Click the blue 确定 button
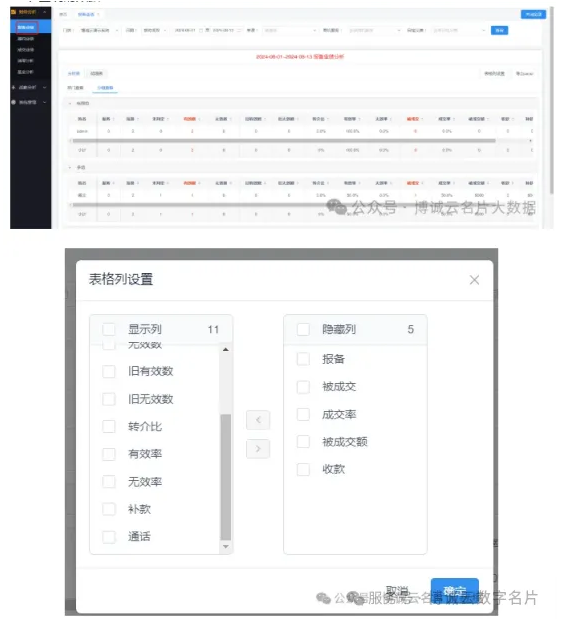 click(x=455, y=591)
